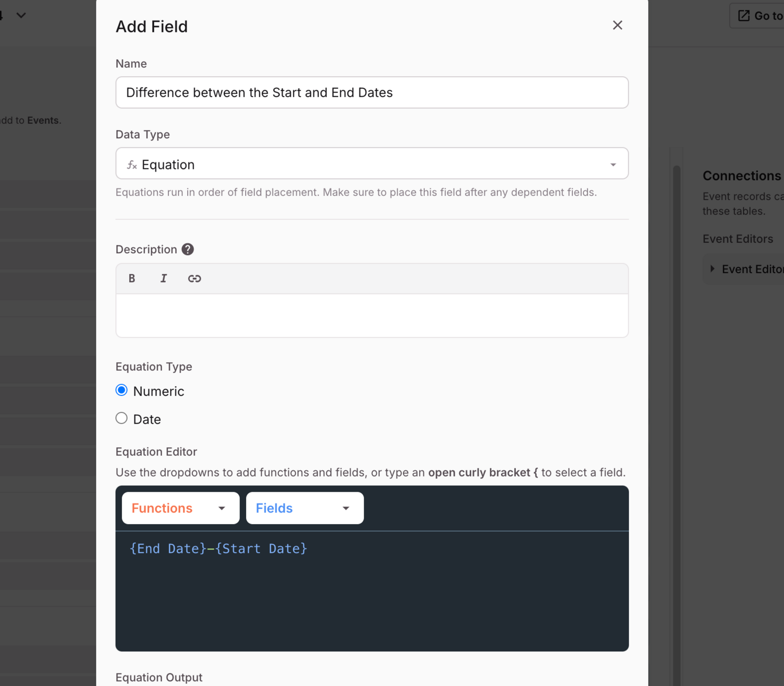Select the Numeric equation type

pos(122,390)
